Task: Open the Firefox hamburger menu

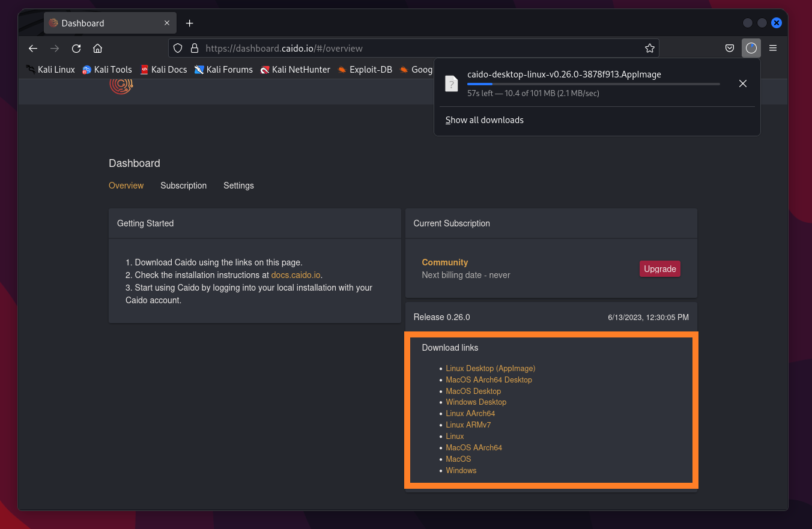Action: click(773, 48)
